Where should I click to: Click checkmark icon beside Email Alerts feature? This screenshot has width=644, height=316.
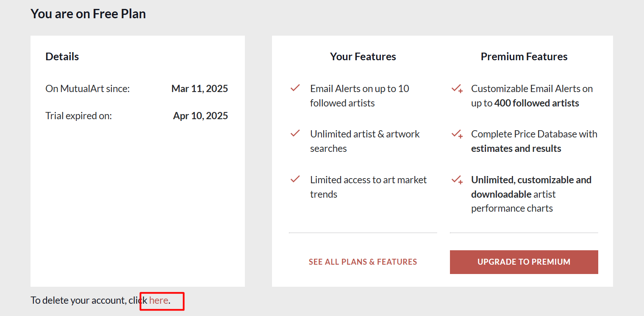pyautogui.click(x=295, y=88)
